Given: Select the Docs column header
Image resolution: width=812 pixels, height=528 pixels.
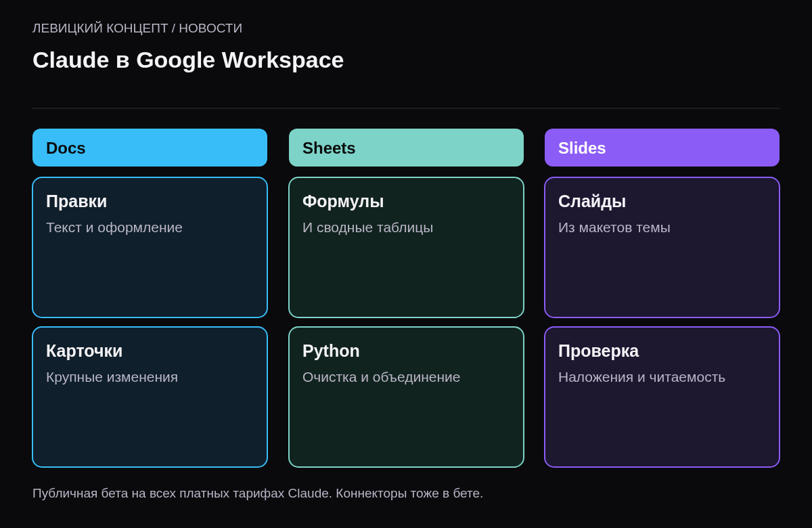Looking at the screenshot, I should point(150,148).
